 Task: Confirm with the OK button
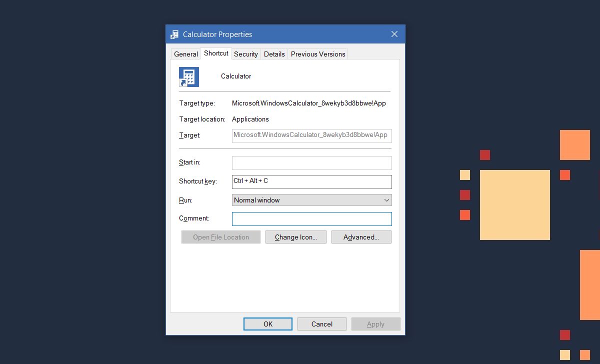tap(268, 324)
